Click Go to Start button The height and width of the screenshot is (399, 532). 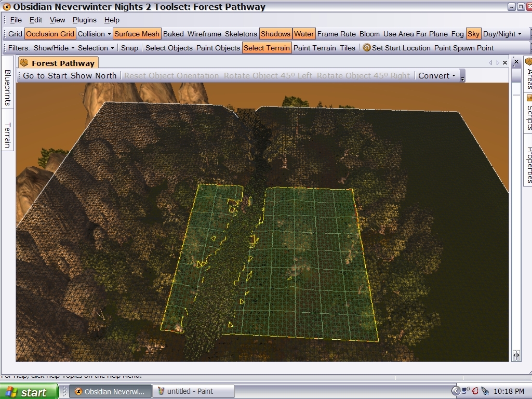46,75
